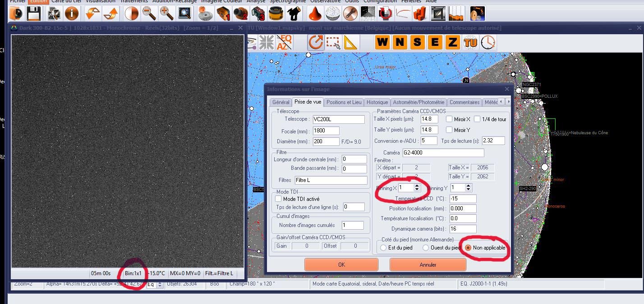644x304 pixels.
Task: Select the yellow triangle measure tool
Action: (350, 43)
